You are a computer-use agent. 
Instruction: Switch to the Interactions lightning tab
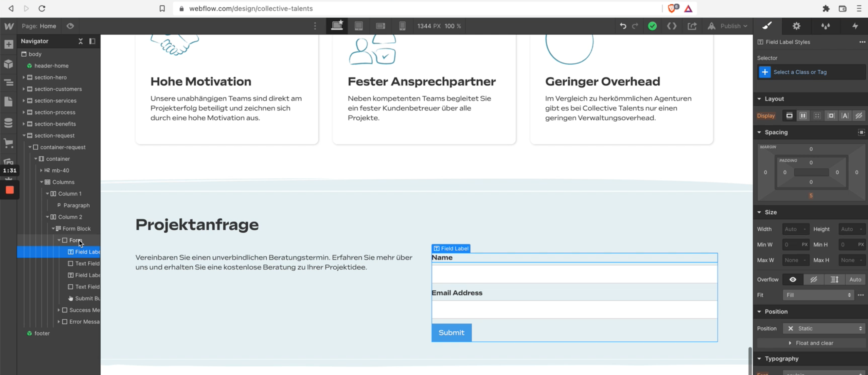[x=855, y=26]
